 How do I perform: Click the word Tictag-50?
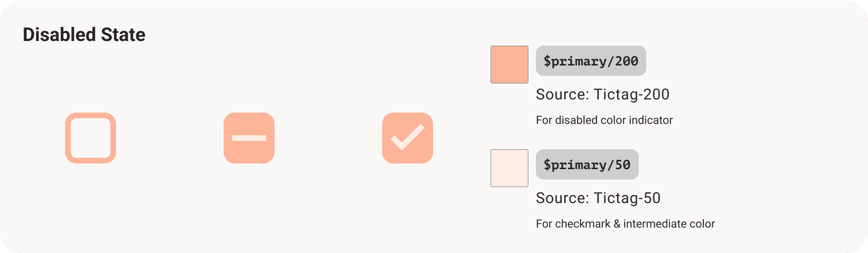pyautogui.click(x=627, y=198)
